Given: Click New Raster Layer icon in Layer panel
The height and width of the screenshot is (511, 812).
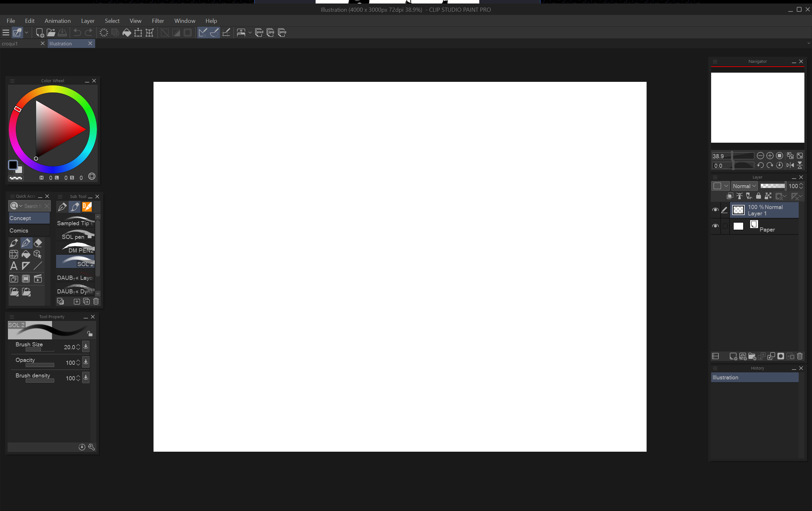Looking at the screenshot, I should tap(733, 356).
